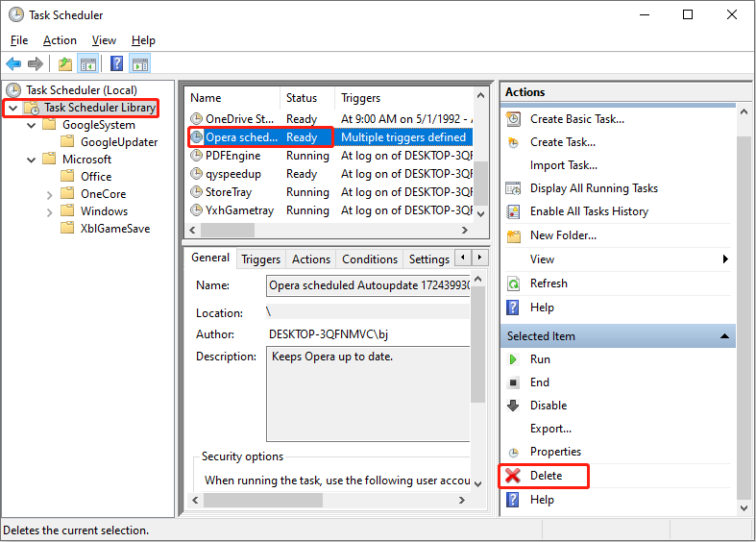The image size is (756, 542).
Task: Expand the Windows folder node
Action: click(49, 212)
